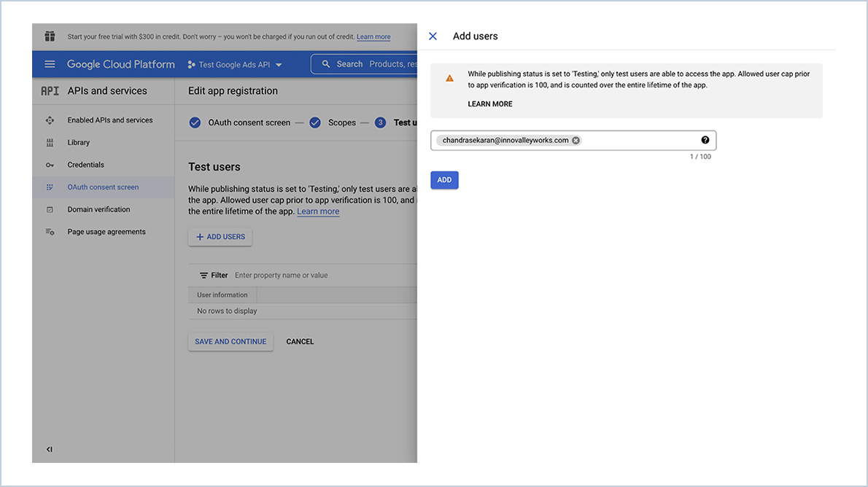Remove chandrasekaran@innovalleyworks.com with the chip x

click(576, 139)
